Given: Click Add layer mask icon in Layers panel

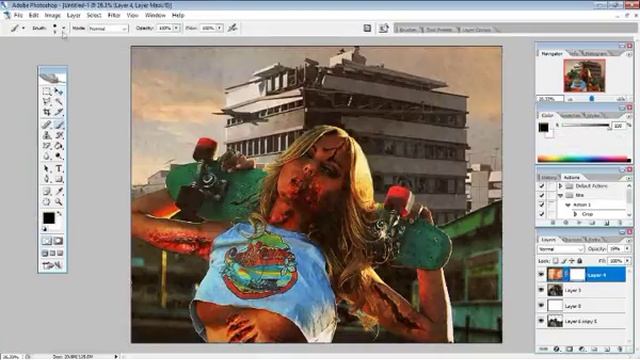Looking at the screenshot, I should pyautogui.click(x=569, y=349).
